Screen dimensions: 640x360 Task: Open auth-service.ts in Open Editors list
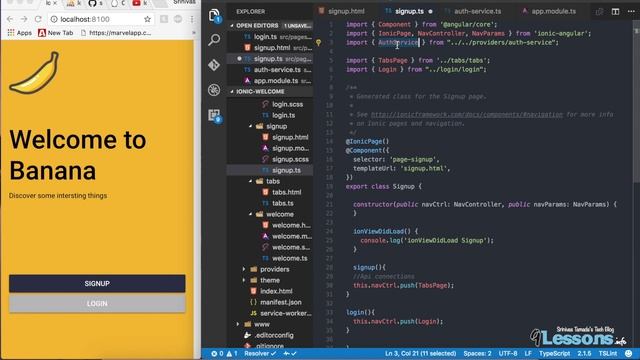tap(270, 70)
